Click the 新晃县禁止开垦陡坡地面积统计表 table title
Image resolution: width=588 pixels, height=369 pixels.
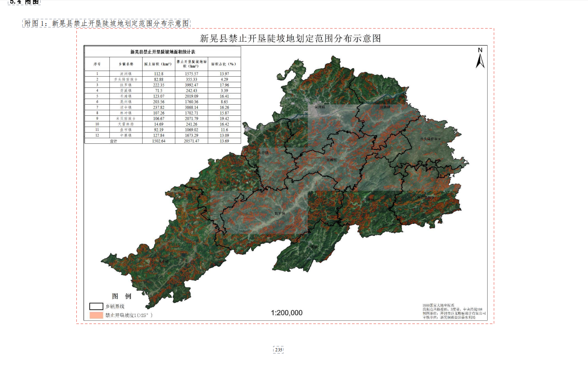pos(162,52)
